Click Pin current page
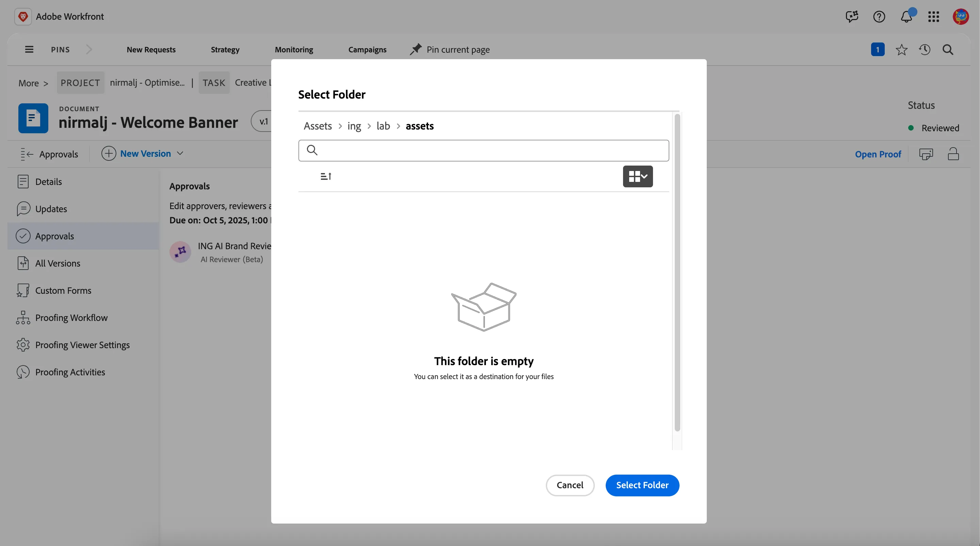The height and width of the screenshot is (546, 980). 450,49
